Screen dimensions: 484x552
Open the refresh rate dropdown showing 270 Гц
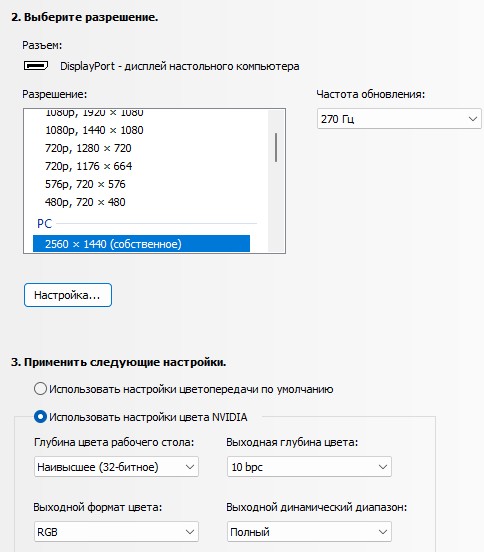pos(399,119)
